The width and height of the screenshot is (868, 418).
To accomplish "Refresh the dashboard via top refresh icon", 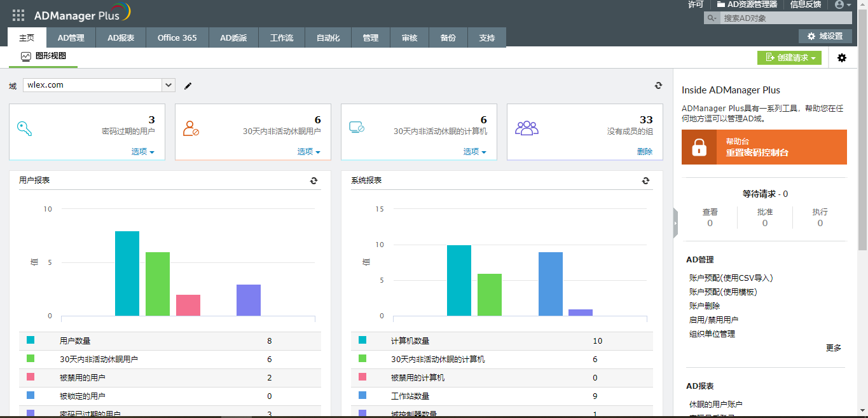I will pyautogui.click(x=658, y=86).
